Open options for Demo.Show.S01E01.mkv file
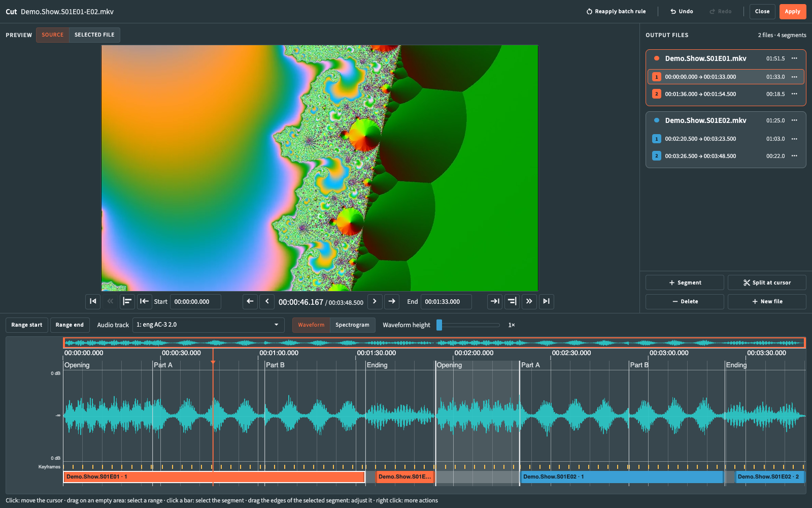 (x=794, y=58)
